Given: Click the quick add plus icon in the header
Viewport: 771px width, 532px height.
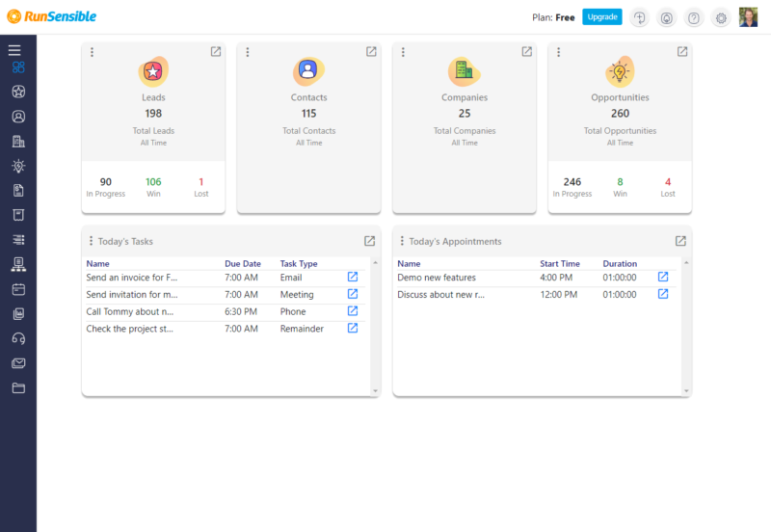Looking at the screenshot, I should pos(639,18).
